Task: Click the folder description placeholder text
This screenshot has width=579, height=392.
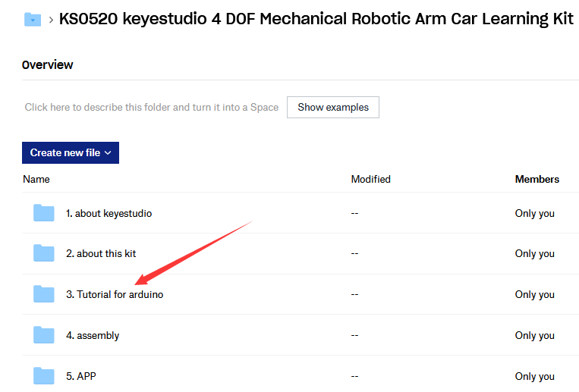Action: point(152,107)
